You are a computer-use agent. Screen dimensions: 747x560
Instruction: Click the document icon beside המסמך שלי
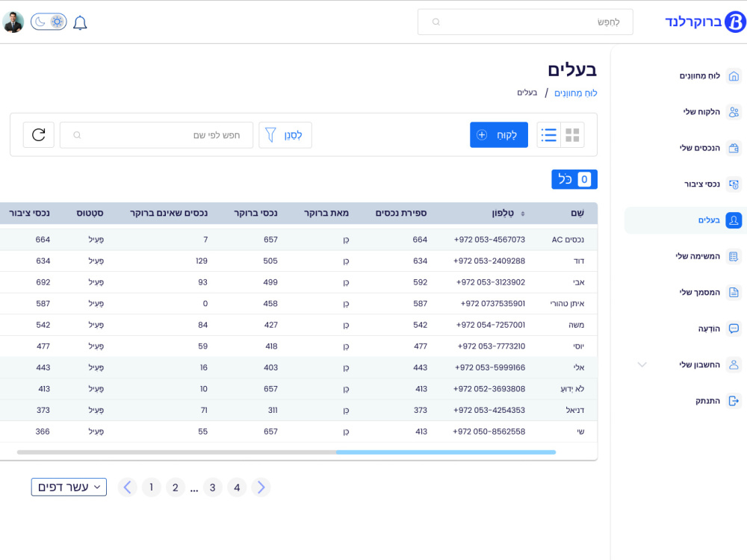[x=734, y=293]
